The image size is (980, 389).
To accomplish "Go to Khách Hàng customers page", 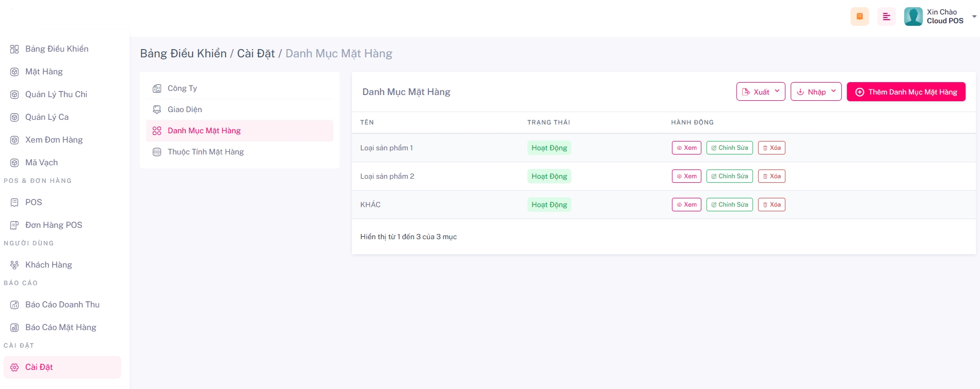I will [49, 265].
